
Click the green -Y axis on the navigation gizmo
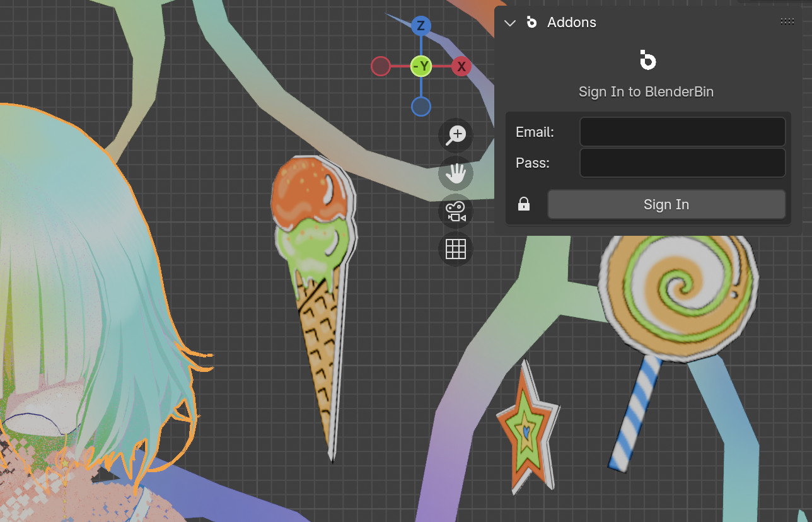[420, 66]
